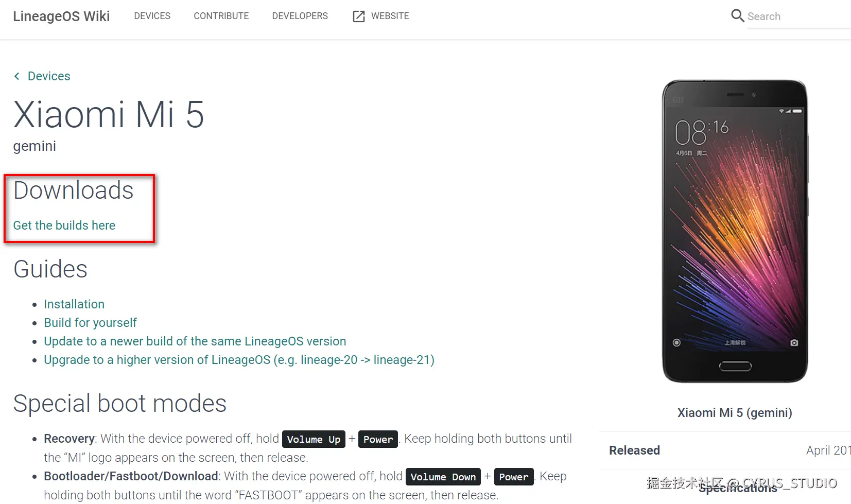
Task: Open 'Upgrade to a higher version' guide
Action: tap(239, 360)
